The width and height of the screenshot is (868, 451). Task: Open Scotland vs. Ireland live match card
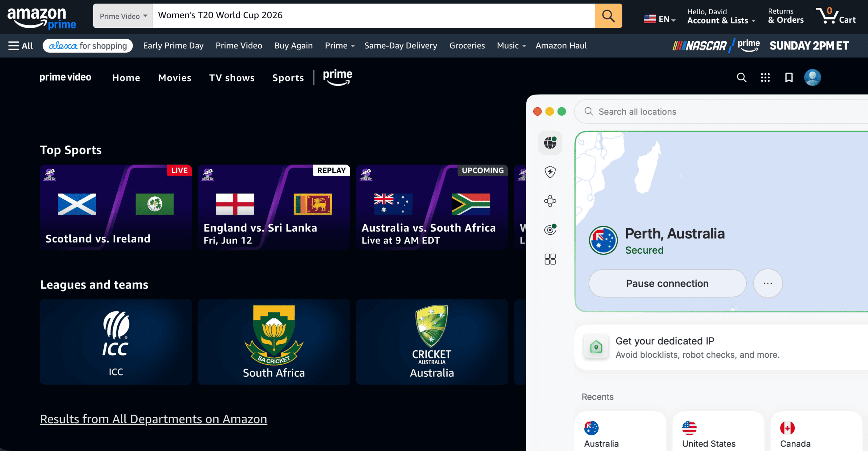point(116,208)
